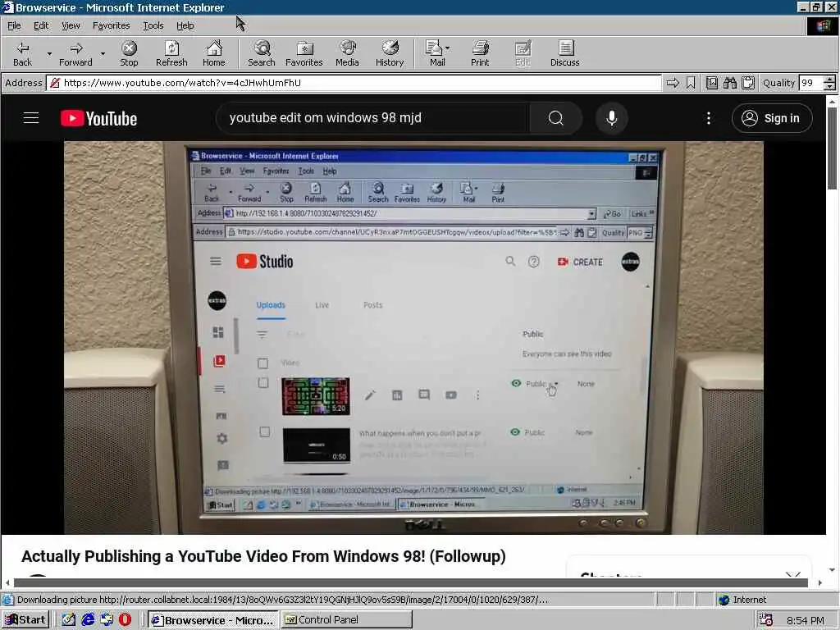The image size is (840, 630).
Task: Reload the page using Refresh
Action: pyautogui.click(x=171, y=53)
